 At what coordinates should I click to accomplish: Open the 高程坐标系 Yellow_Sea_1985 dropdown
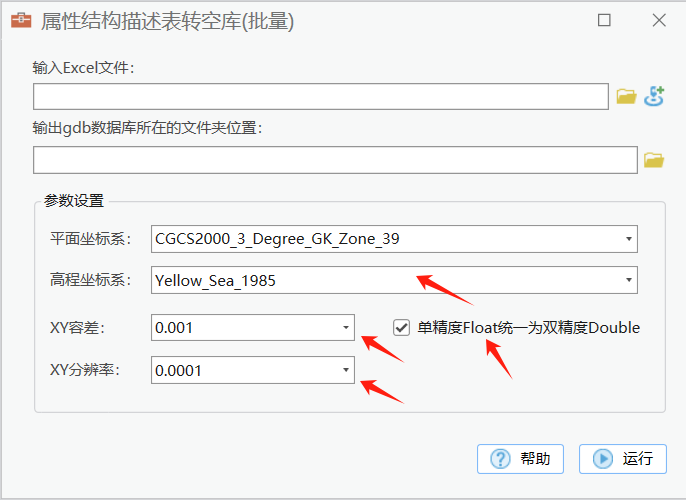coord(629,280)
